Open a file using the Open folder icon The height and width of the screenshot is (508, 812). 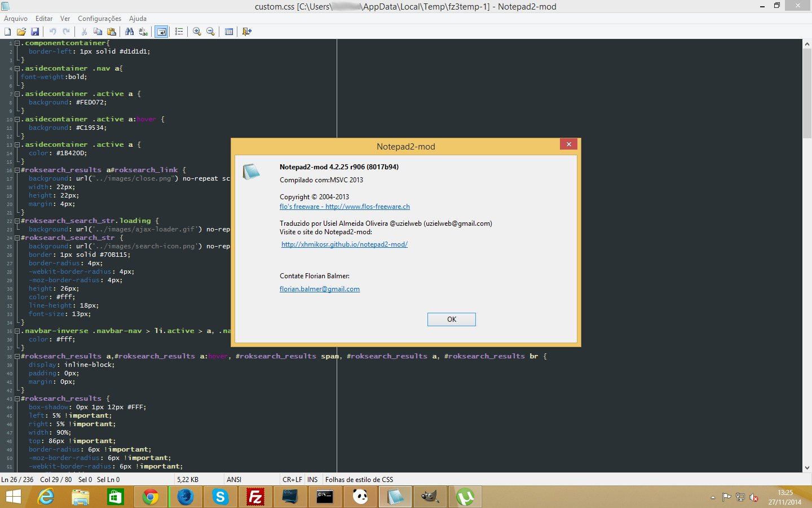[x=21, y=32]
